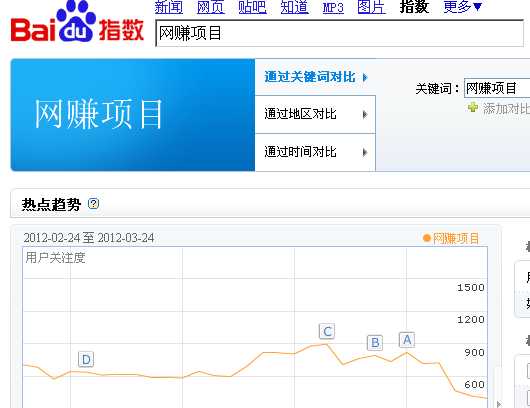Open the 知道 link in top navigation
Viewport: 530px width, 408px height.
pyautogui.click(x=294, y=7)
